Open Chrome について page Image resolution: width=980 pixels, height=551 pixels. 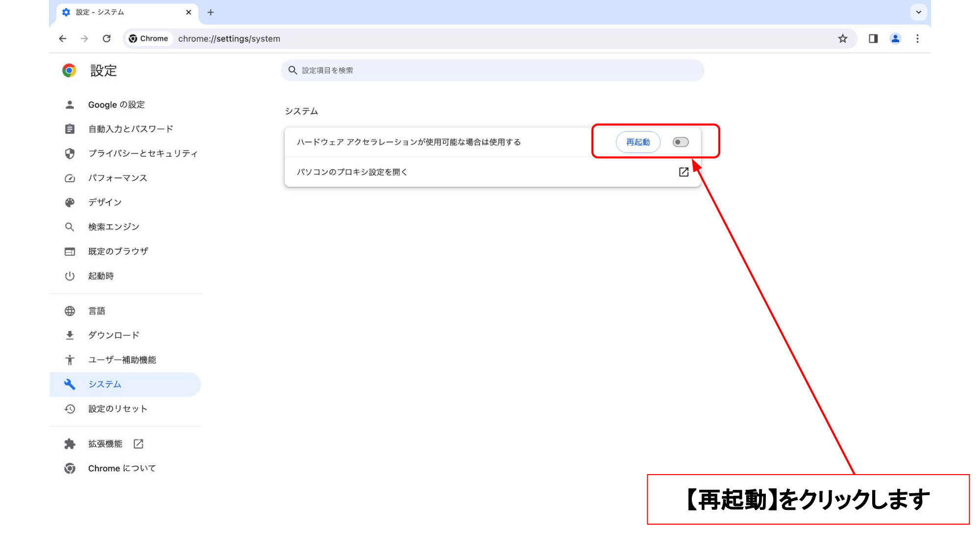pos(122,468)
